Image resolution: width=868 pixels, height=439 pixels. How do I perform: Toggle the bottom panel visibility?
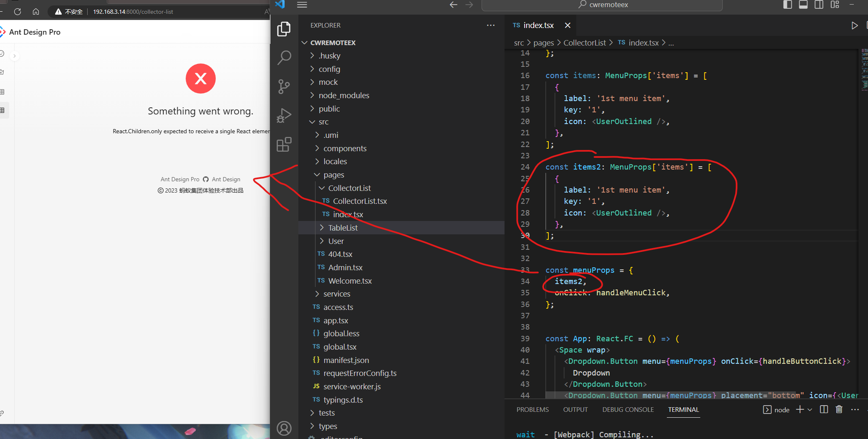(x=803, y=5)
